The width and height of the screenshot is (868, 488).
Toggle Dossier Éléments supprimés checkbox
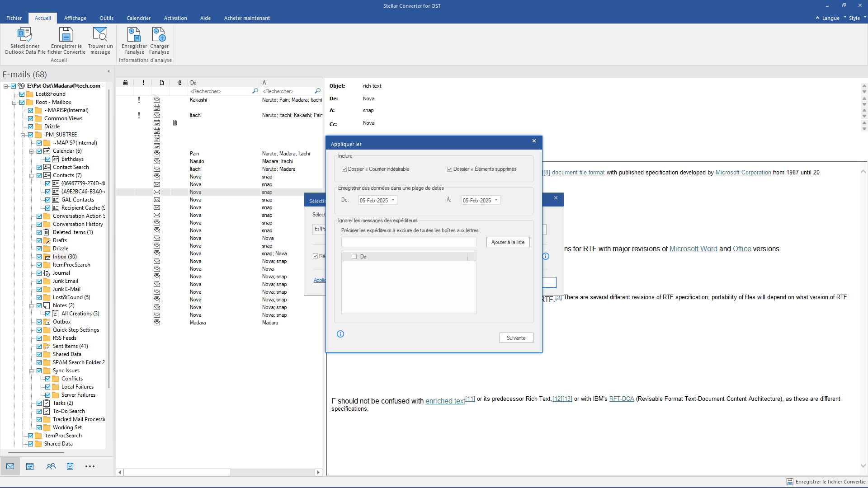pyautogui.click(x=450, y=169)
